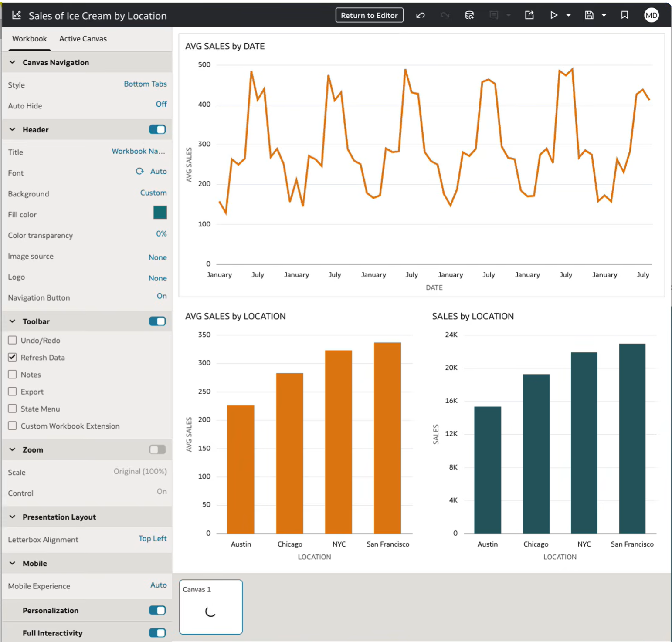Screen dimensions: 672x642
Task: Toggle the Toolbar switch off
Action: pyautogui.click(x=157, y=321)
